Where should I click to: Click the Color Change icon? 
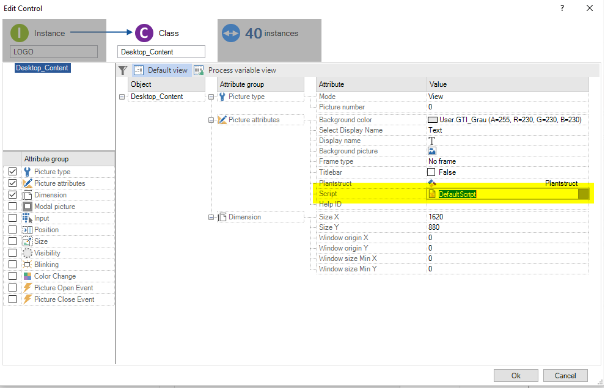coord(27,276)
